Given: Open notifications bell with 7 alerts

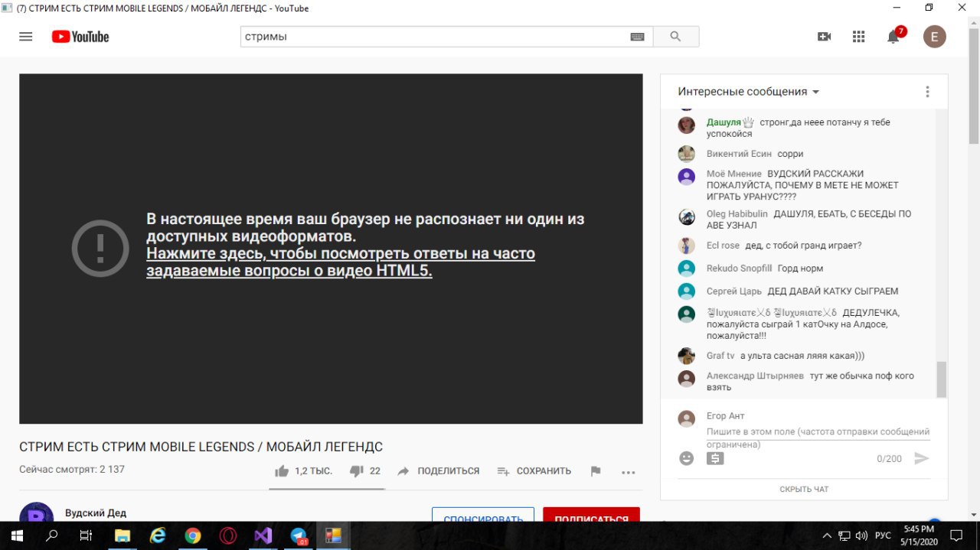Looking at the screenshot, I should tap(893, 37).
